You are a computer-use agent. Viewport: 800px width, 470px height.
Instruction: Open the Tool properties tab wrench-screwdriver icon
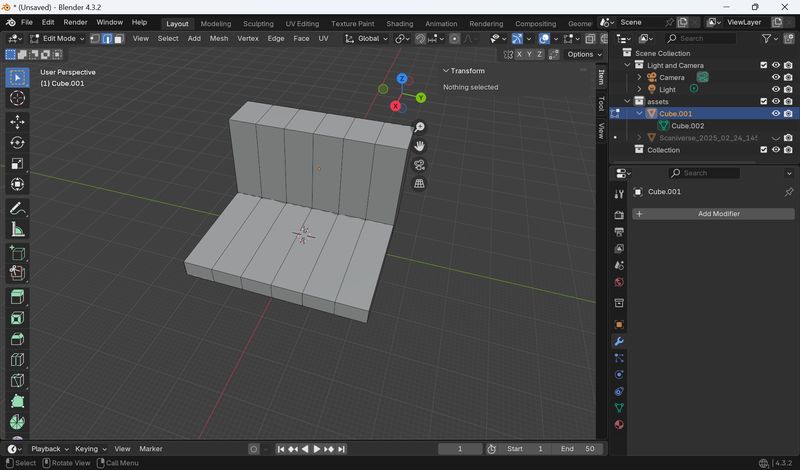(619, 194)
